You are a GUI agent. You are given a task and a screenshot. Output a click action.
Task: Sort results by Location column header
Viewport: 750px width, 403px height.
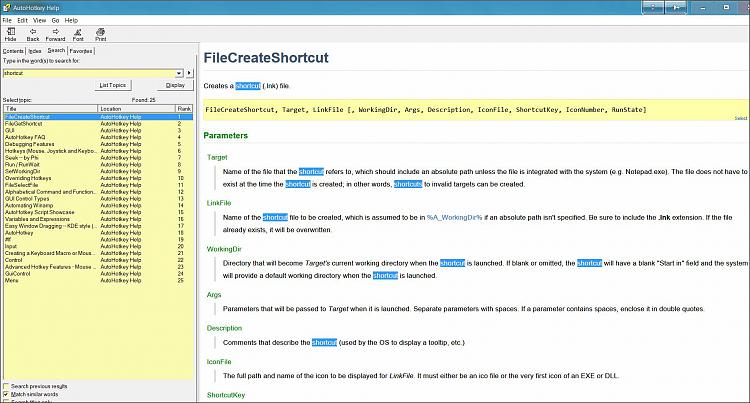point(136,109)
